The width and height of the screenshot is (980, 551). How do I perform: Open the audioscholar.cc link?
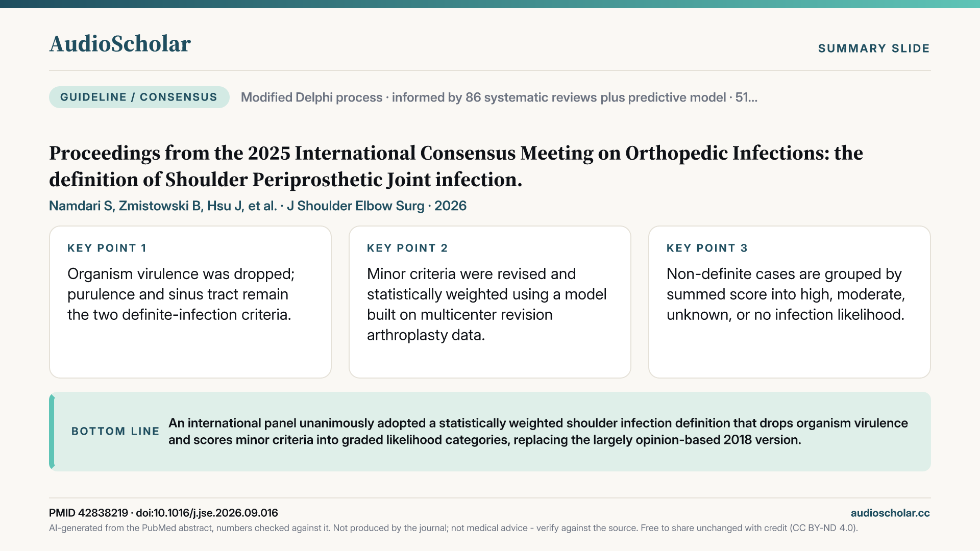[890, 513]
